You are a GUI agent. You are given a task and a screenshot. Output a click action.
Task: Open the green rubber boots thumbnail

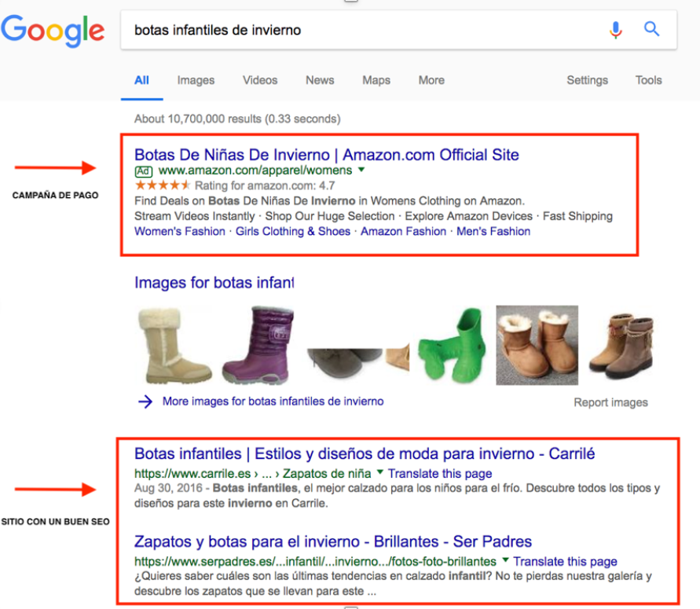point(451,345)
